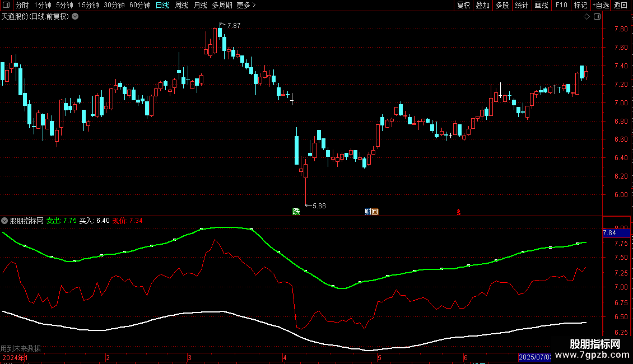Click the diamond icon in chart corner
The height and width of the screenshot is (364, 633).
click(587, 17)
